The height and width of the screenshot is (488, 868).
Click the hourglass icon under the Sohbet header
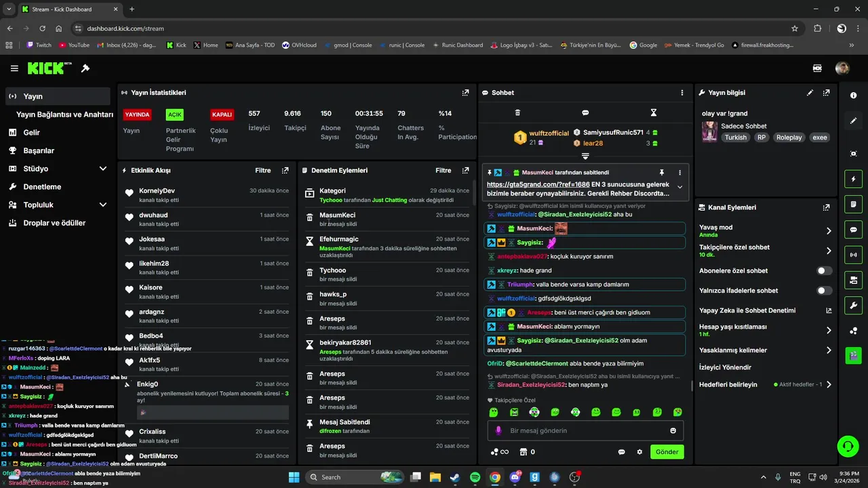click(x=654, y=113)
